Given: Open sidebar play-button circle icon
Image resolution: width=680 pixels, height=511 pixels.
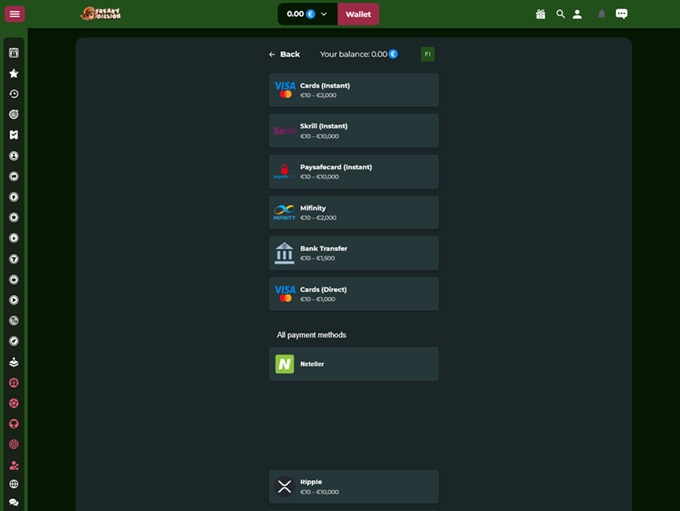Looking at the screenshot, I should click(x=14, y=300).
